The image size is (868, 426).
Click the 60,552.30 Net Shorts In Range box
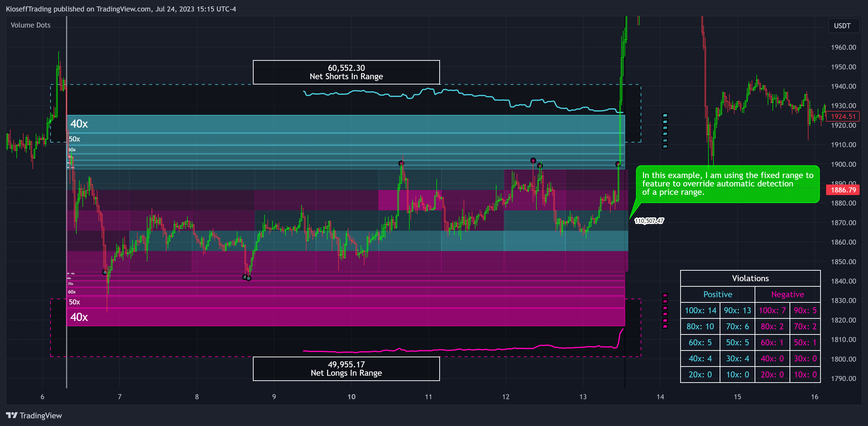click(x=346, y=72)
